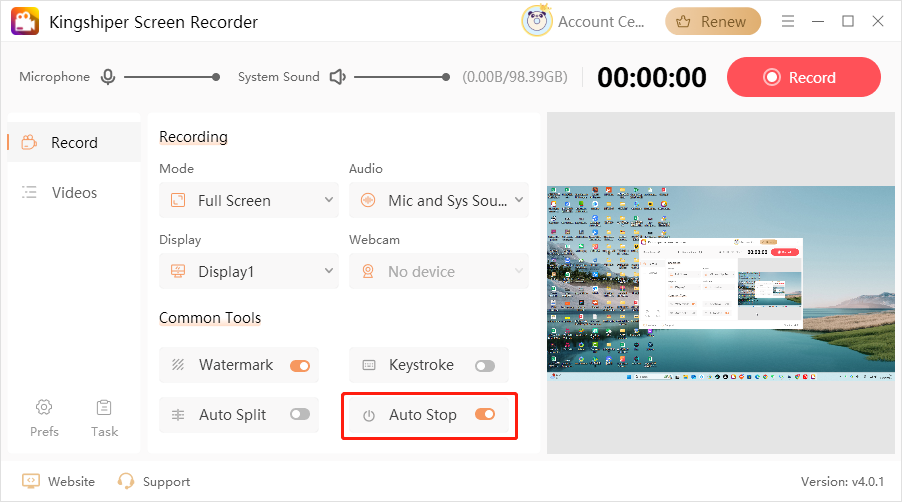This screenshot has width=902, height=502.
Task: Click the audio source icon beside Mic and Sys
Action: (368, 200)
